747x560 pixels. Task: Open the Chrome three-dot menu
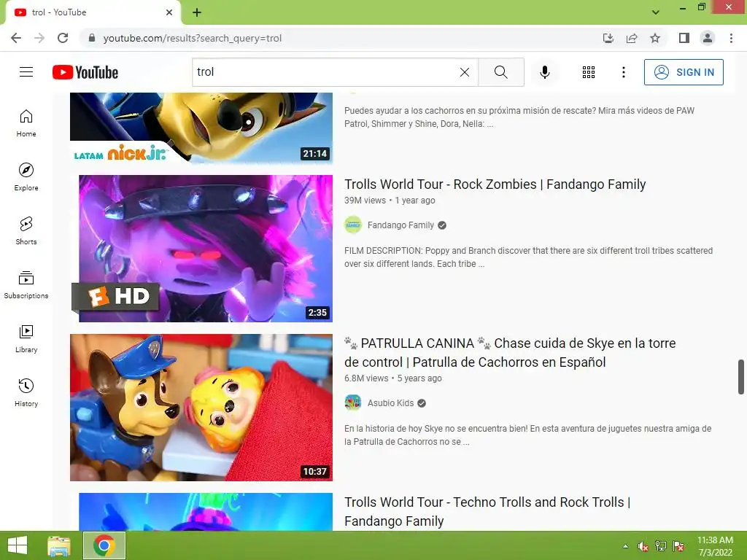coord(731,38)
